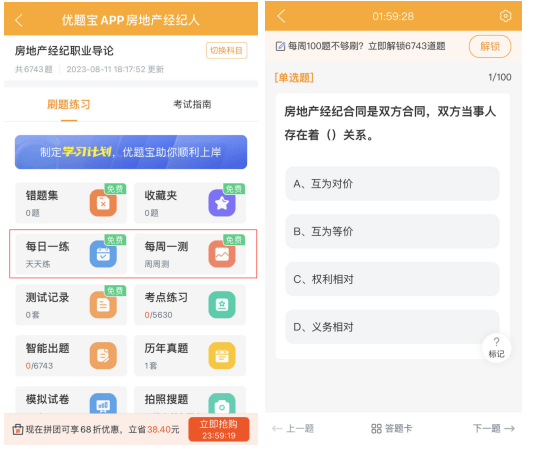Switch to the 考试指南 tab
This screenshot has width=535, height=451.
click(x=192, y=104)
